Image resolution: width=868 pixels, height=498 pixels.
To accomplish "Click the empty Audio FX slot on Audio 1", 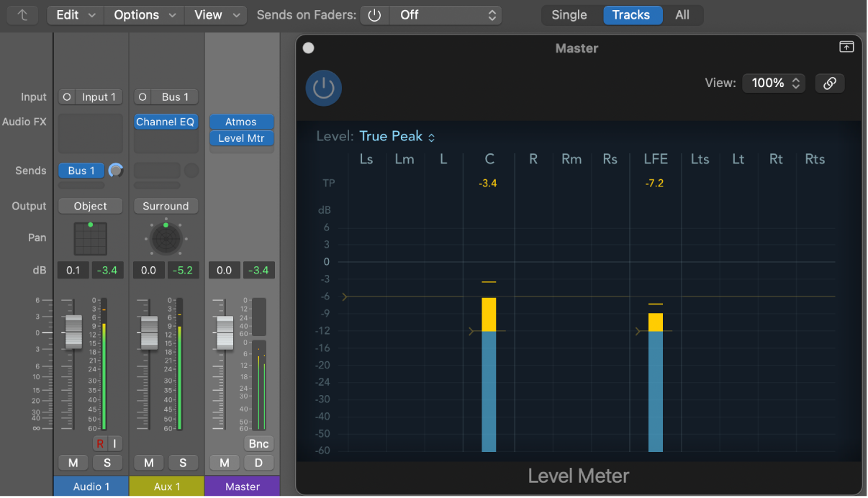I will [91, 133].
